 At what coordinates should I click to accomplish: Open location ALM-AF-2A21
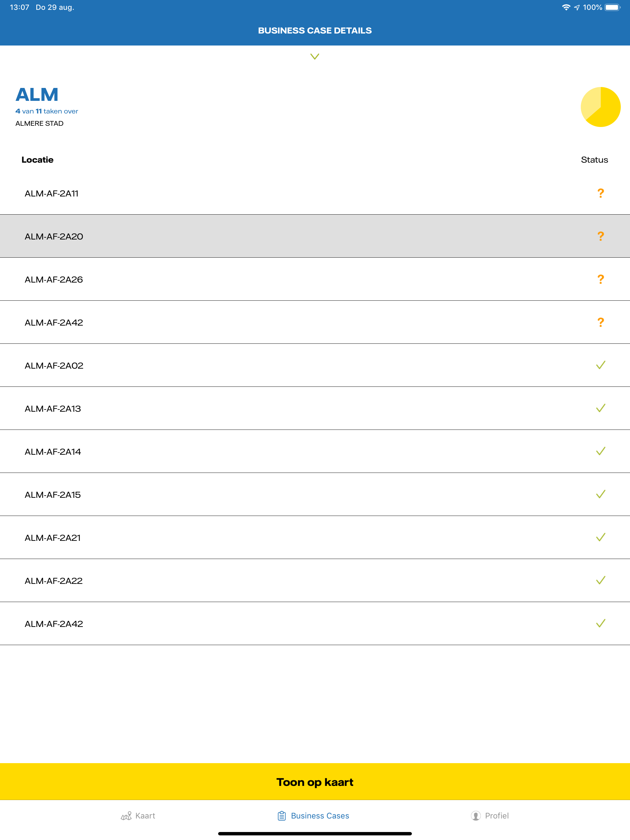(x=53, y=538)
